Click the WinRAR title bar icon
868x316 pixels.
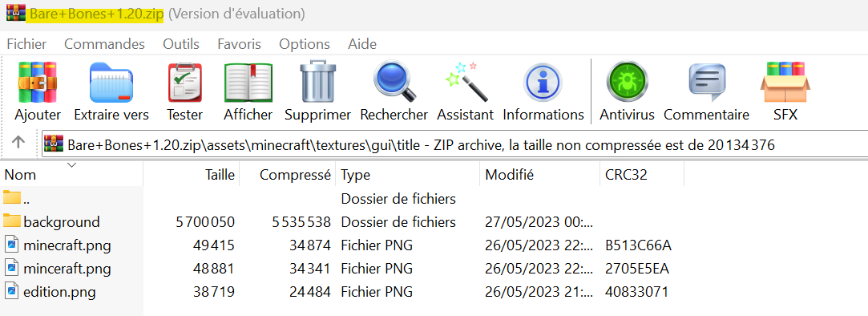click(x=16, y=14)
